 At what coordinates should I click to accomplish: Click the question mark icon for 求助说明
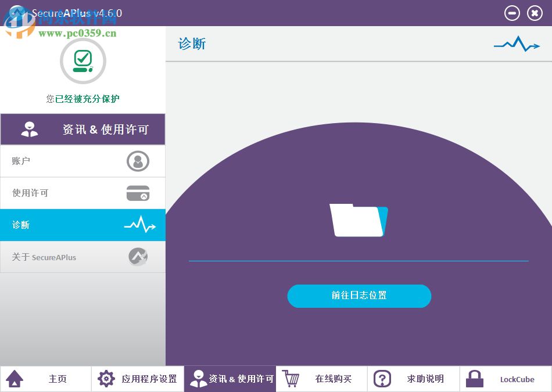(382, 378)
